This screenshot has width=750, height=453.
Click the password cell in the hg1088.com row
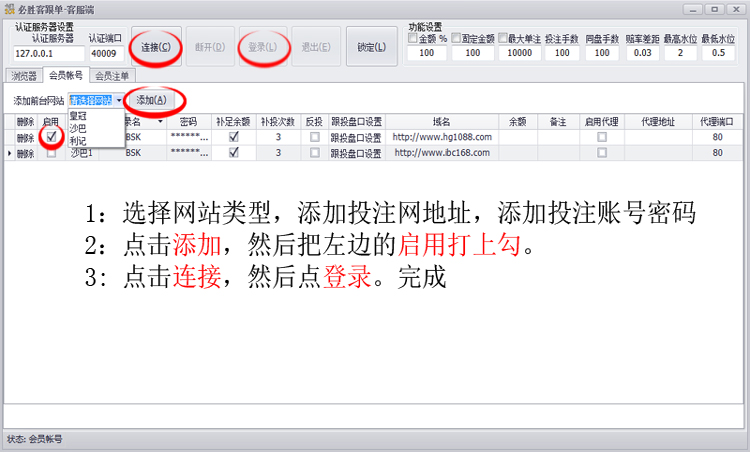coord(189,137)
